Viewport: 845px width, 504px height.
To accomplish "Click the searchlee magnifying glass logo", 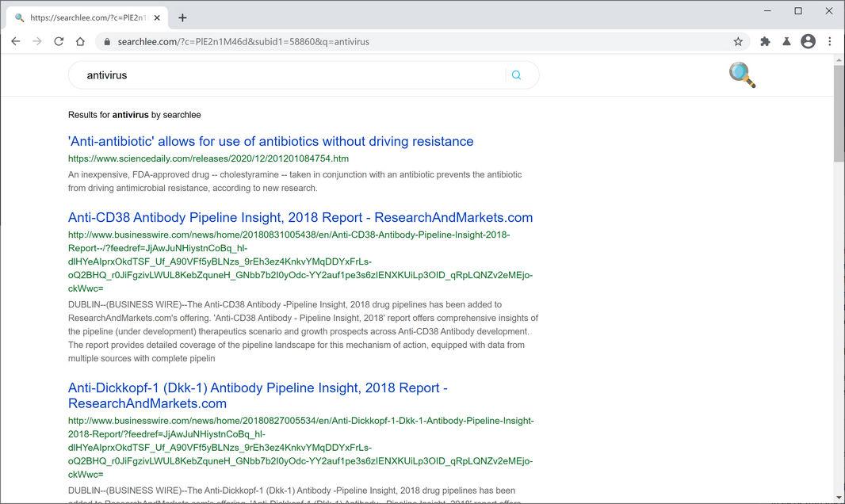I will click(x=742, y=75).
